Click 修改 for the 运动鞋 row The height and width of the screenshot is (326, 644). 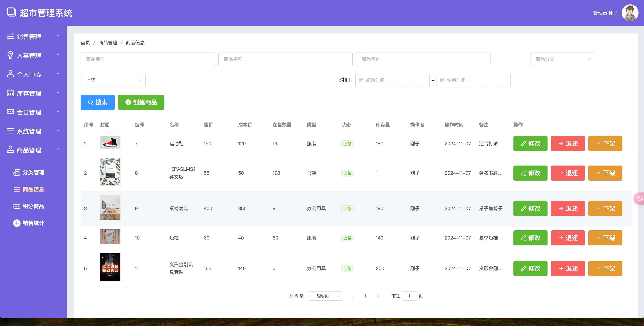(530, 143)
